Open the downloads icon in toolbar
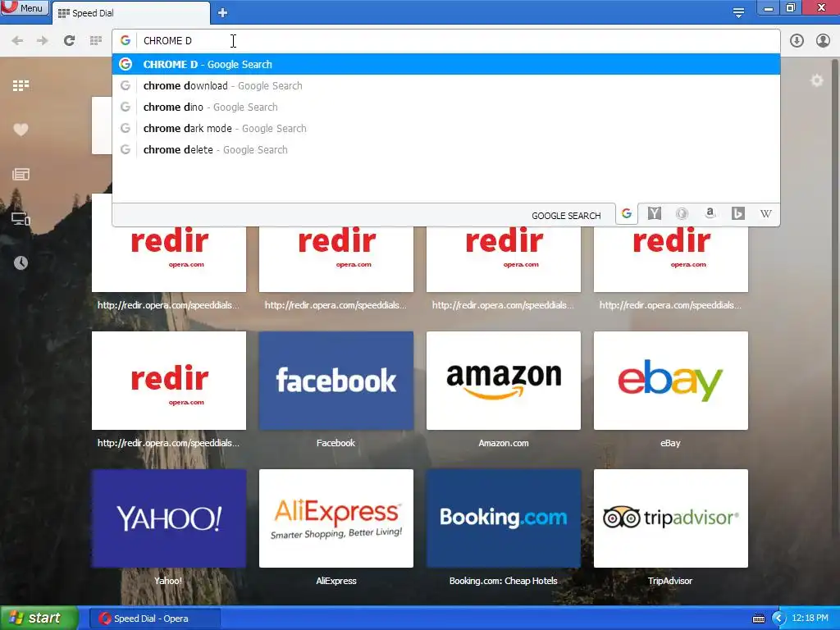Image resolution: width=840 pixels, height=630 pixels. [797, 41]
